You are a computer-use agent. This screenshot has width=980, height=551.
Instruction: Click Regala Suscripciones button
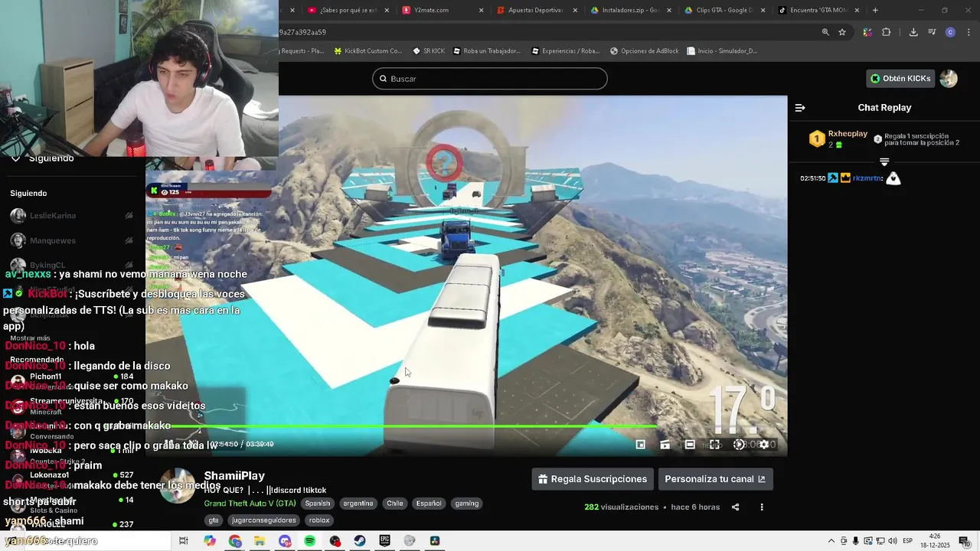click(x=593, y=479)
